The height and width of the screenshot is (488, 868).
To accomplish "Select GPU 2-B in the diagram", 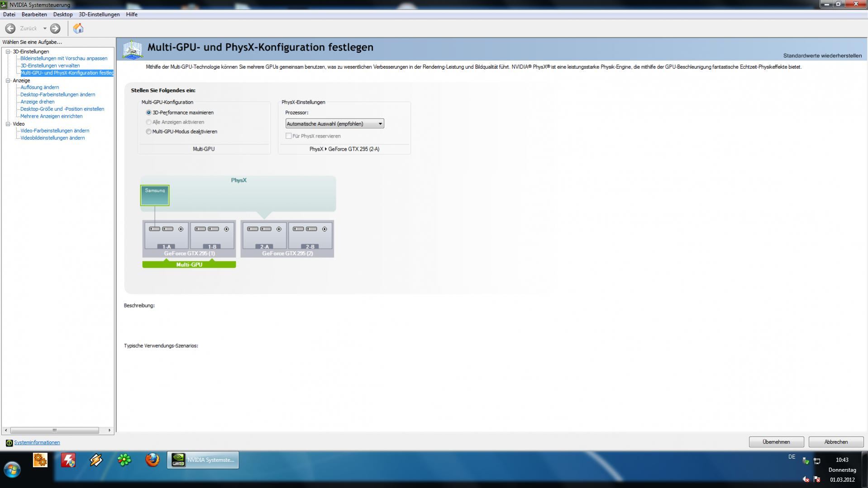I will [x=310, y=235].
